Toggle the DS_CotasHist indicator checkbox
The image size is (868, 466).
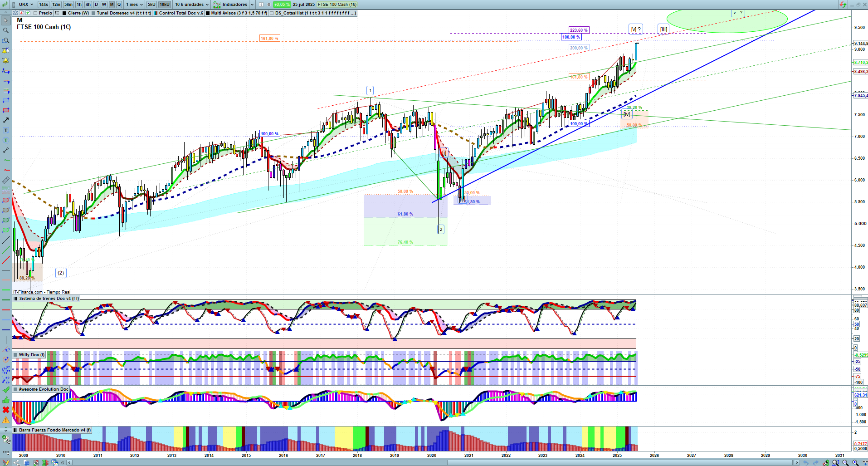(272, 13)
